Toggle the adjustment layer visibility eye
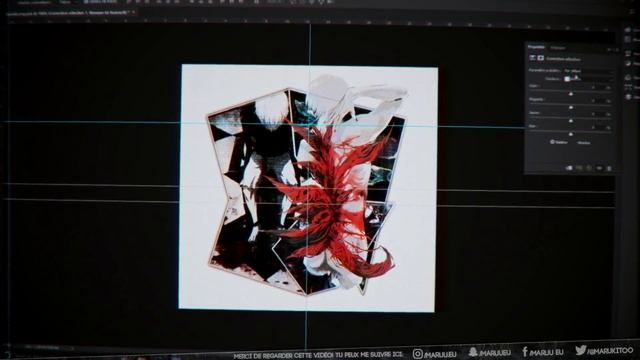640x360 pixels. (x=599, y=168)
